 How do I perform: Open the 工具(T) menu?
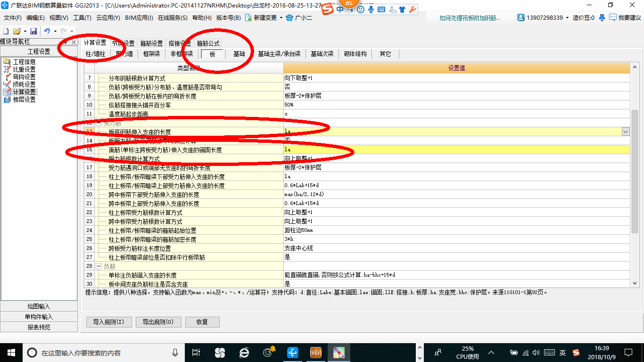(82, 18)
